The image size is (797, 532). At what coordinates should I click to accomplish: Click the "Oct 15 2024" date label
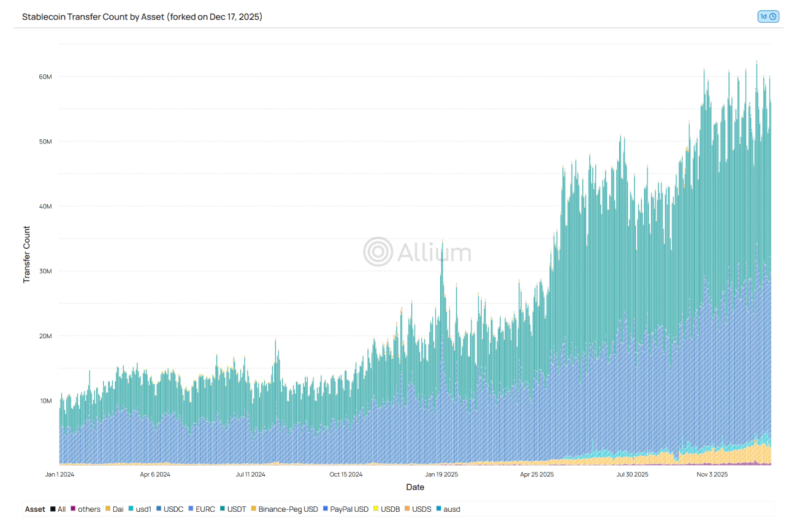[x=346, y=474]
